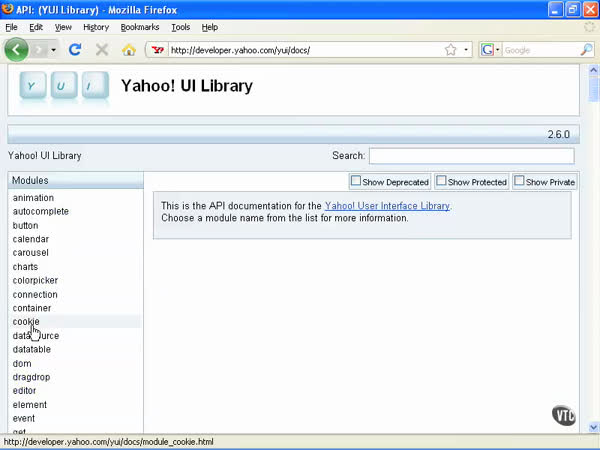Click the Yahoo favicon in address bar
600x450 pixels.
(x=156, y=49)
